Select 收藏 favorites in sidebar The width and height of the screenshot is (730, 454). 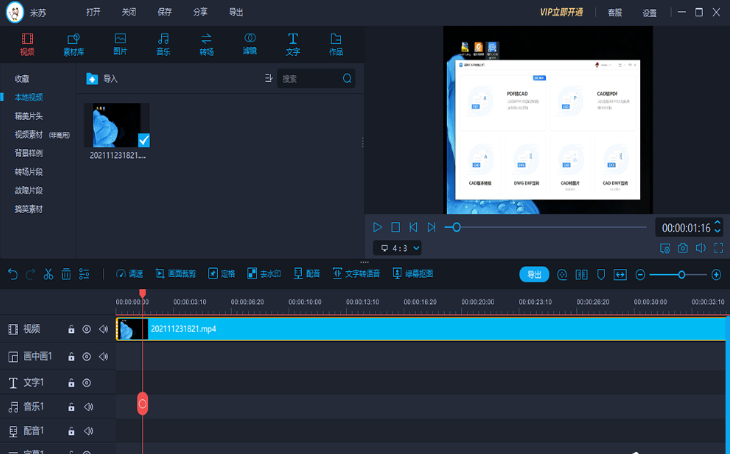click(22, 79)
